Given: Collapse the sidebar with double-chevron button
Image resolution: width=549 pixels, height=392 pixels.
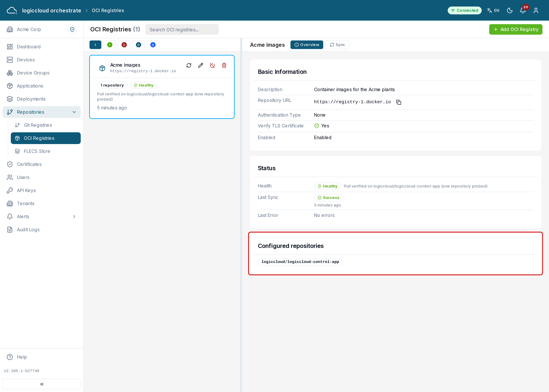Looking at the screenshot, I should [x=42, y=384].
